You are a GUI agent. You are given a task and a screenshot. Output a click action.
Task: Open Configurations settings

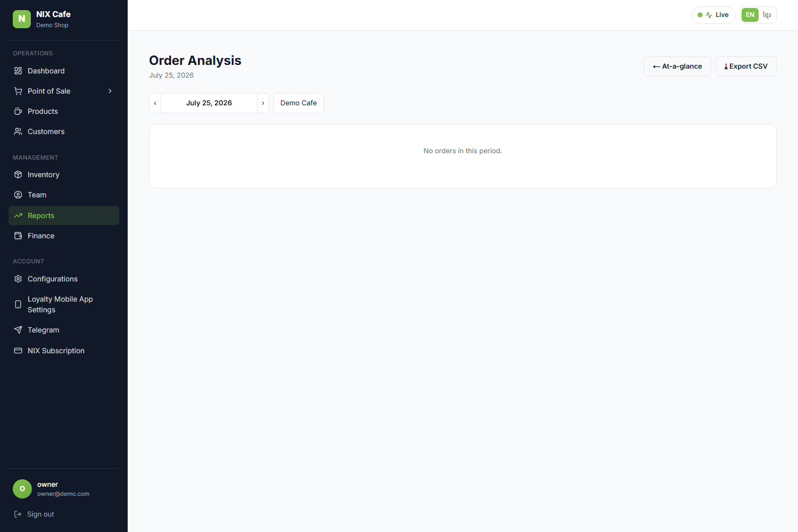[x=64, y=279]
